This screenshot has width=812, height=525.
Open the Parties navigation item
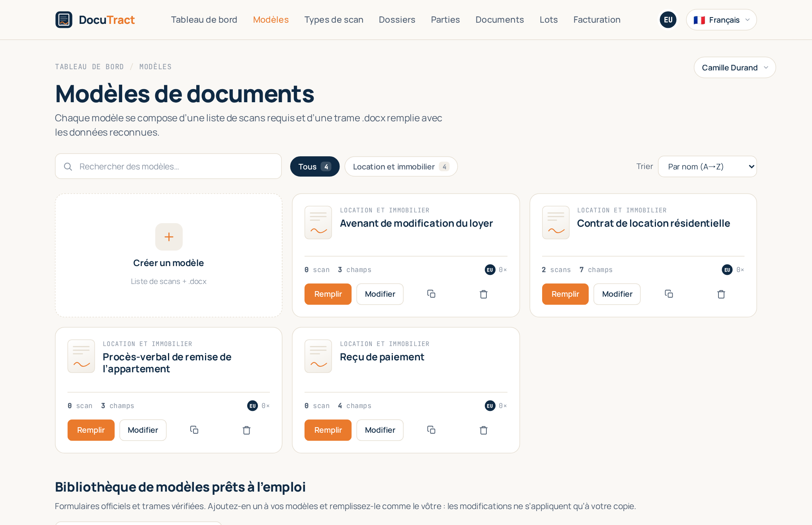(445, 19)
